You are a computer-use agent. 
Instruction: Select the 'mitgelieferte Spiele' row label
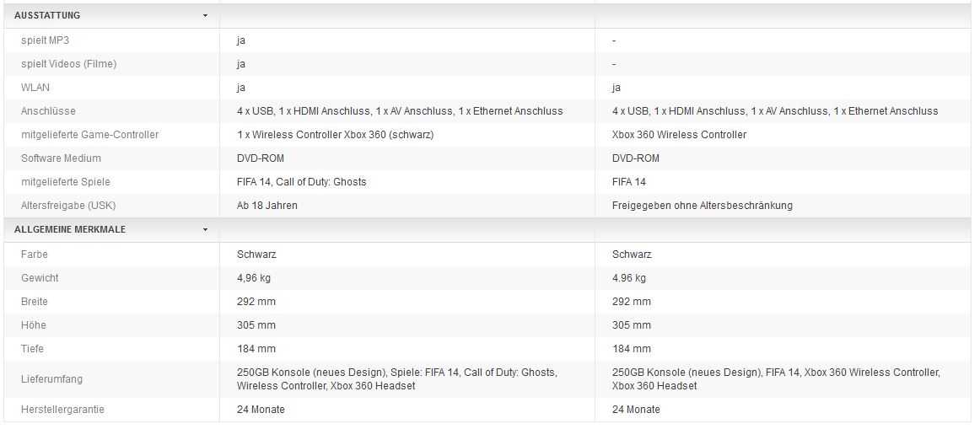pos(66,182)
